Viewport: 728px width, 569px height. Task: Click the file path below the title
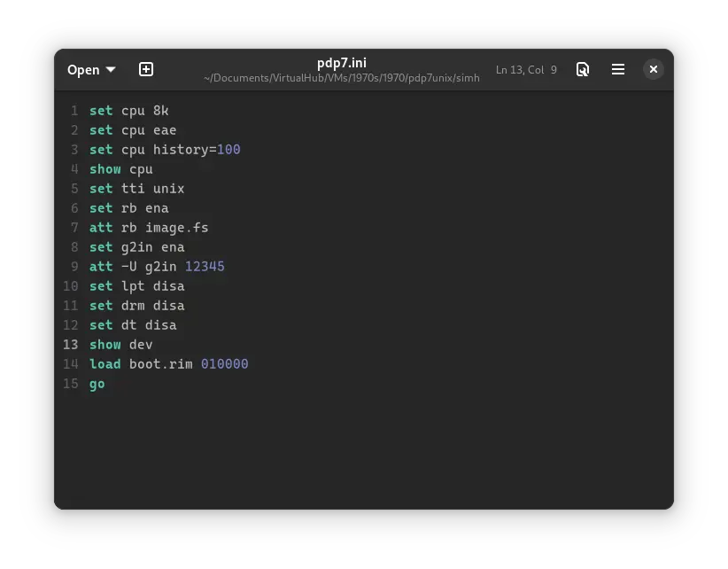(342, 78)
